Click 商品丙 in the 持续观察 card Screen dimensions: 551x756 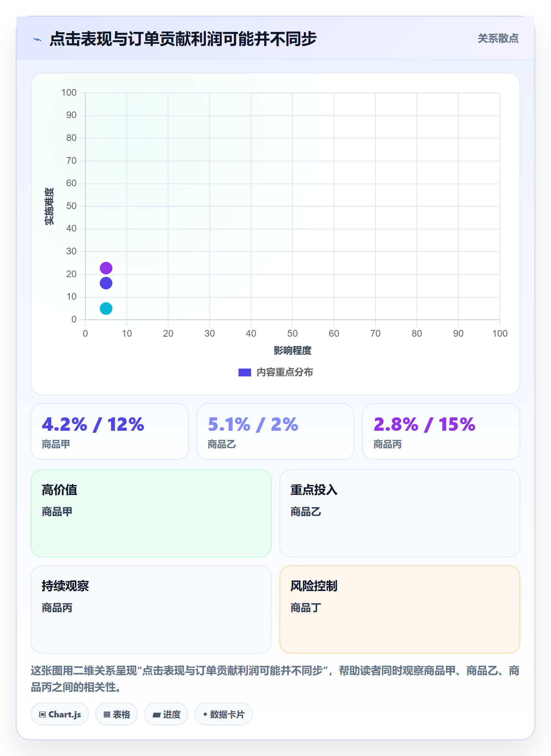(57, 608)
